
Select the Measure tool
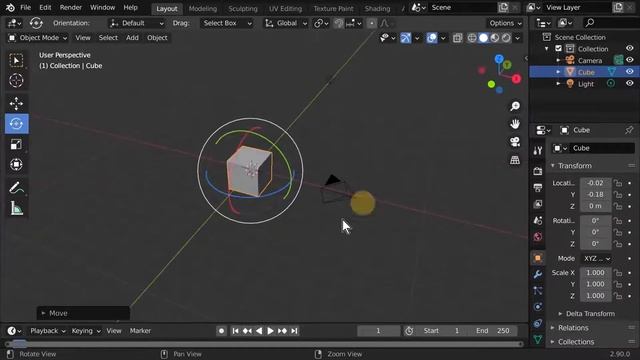click(16, 209)
